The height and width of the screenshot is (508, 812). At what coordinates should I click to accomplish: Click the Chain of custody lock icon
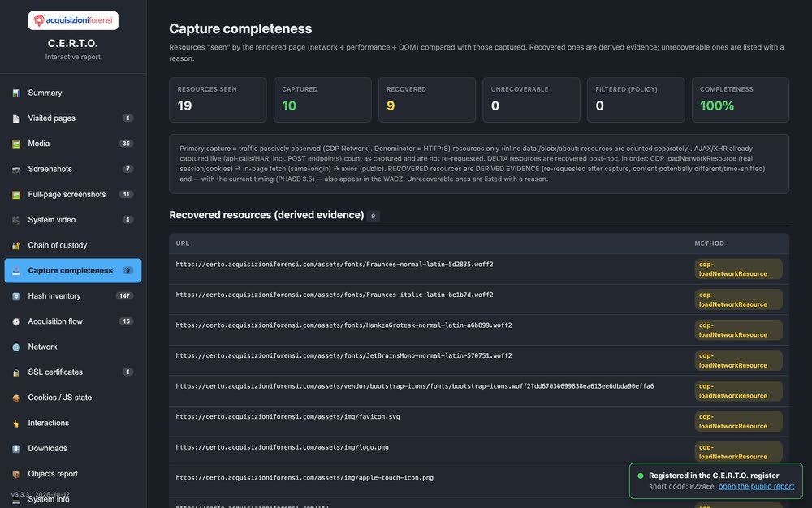(x=16, y=245)
